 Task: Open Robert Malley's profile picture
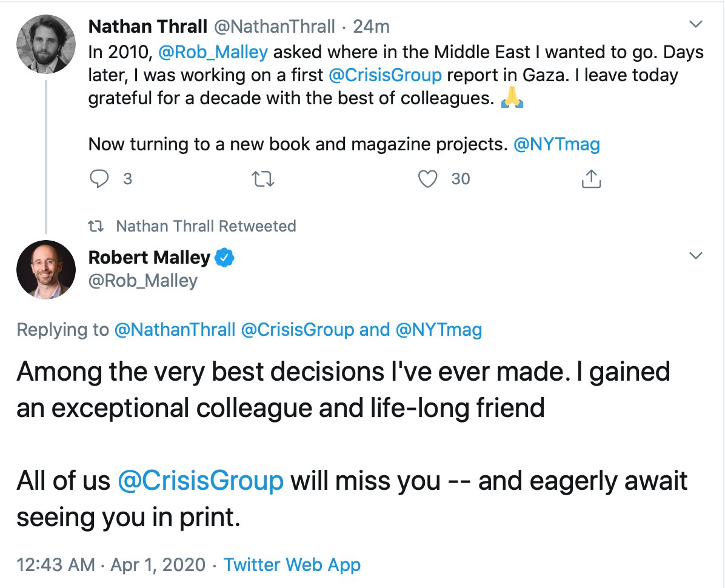click(46, 269)
